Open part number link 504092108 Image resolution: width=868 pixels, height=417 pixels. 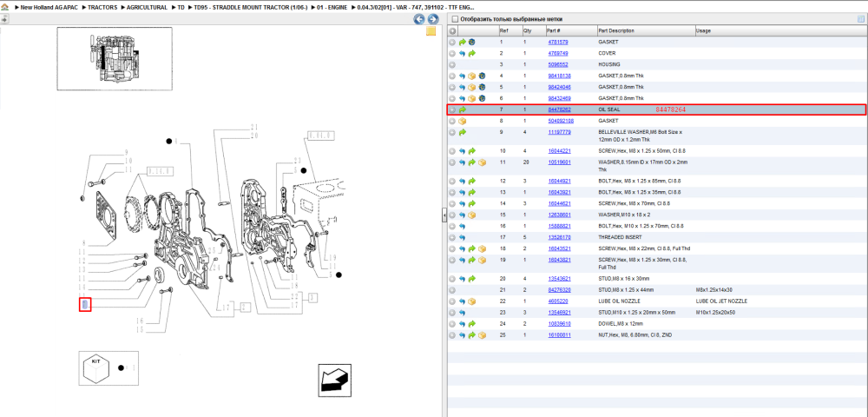tap(560, 121)
